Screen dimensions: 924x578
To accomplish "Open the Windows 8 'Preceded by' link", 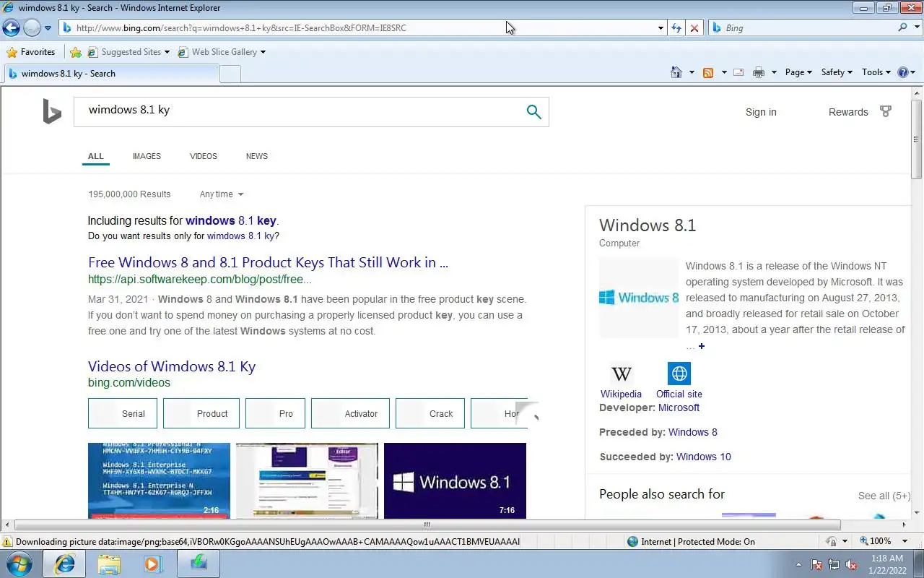I will click(693, 432).
